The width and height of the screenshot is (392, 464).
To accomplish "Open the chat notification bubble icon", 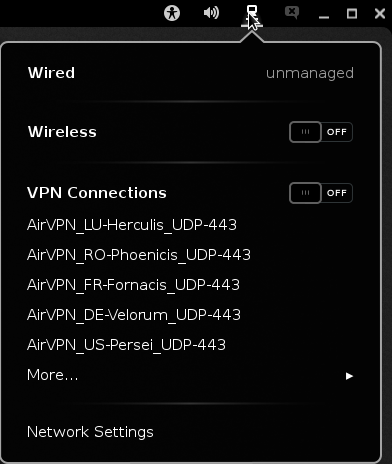I will click(292, 13).
